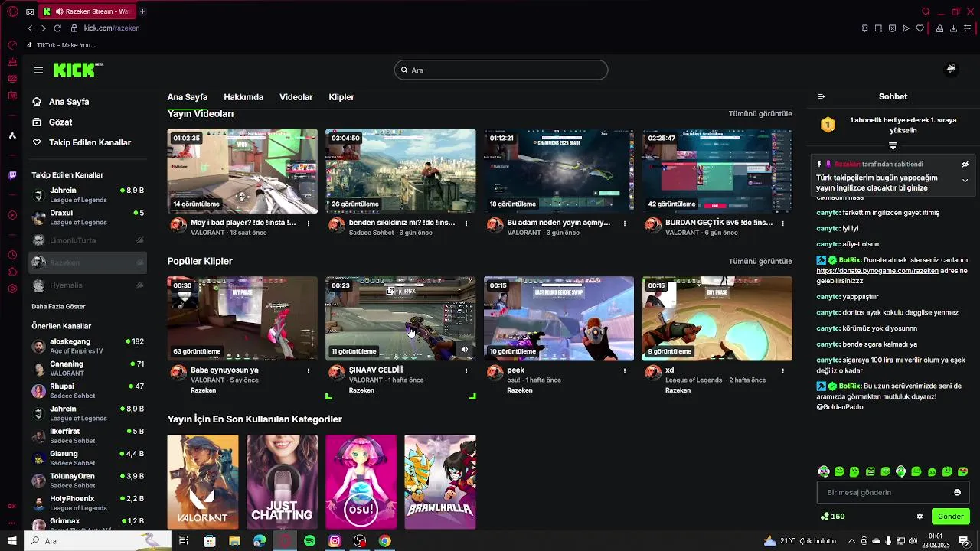The width and height of the screenshot is (980, 551).
Task: Insert the angry green quick emote
Action: (870, 471)
